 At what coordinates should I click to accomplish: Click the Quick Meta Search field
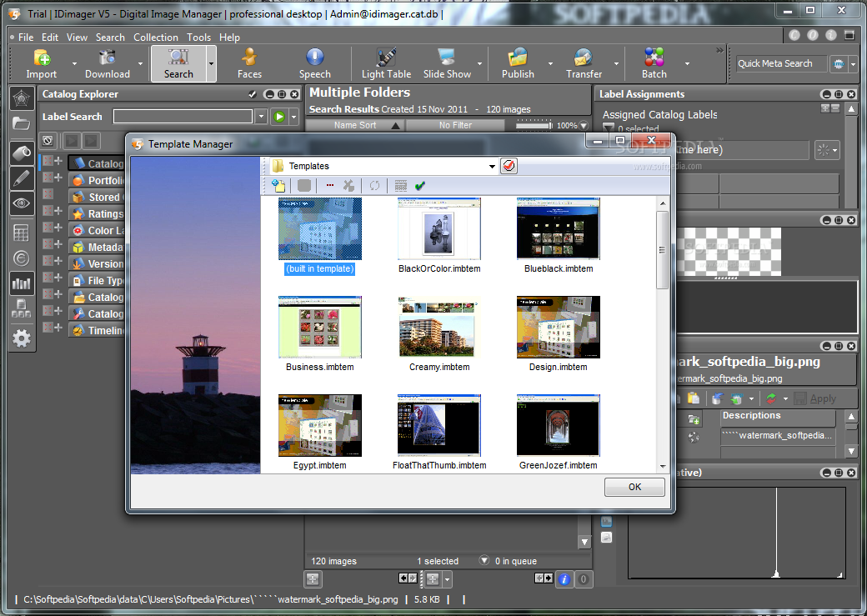pos(781,63)
